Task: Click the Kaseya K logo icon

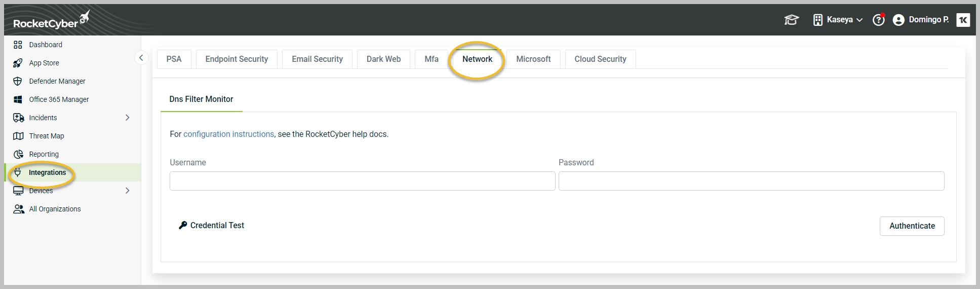Action: [x=963, y=20]
